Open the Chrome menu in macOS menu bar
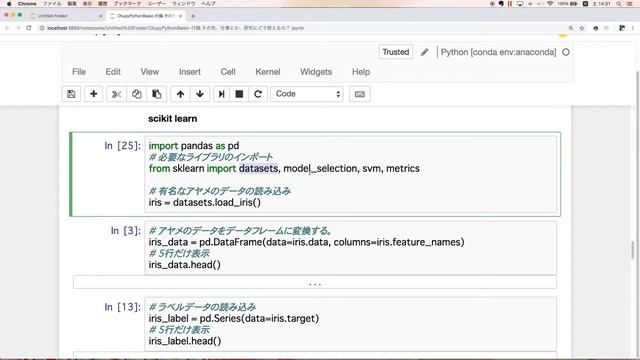Viewport: 640px width, 360px height. [27, 3]
